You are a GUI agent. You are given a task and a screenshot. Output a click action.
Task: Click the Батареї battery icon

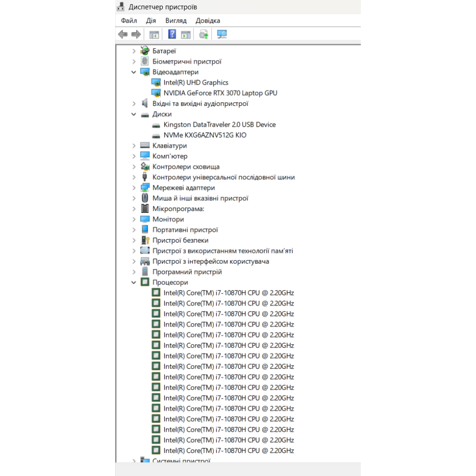pos(145,51)
